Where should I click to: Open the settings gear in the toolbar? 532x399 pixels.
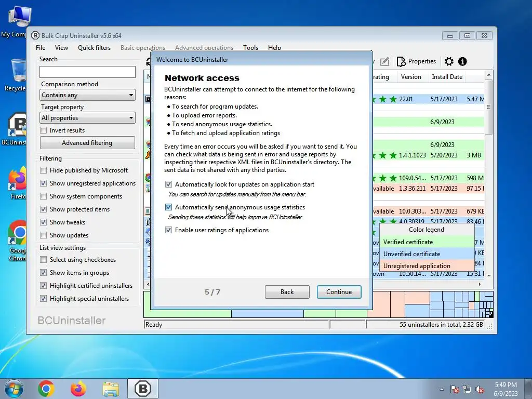click(x=449, y=61)
